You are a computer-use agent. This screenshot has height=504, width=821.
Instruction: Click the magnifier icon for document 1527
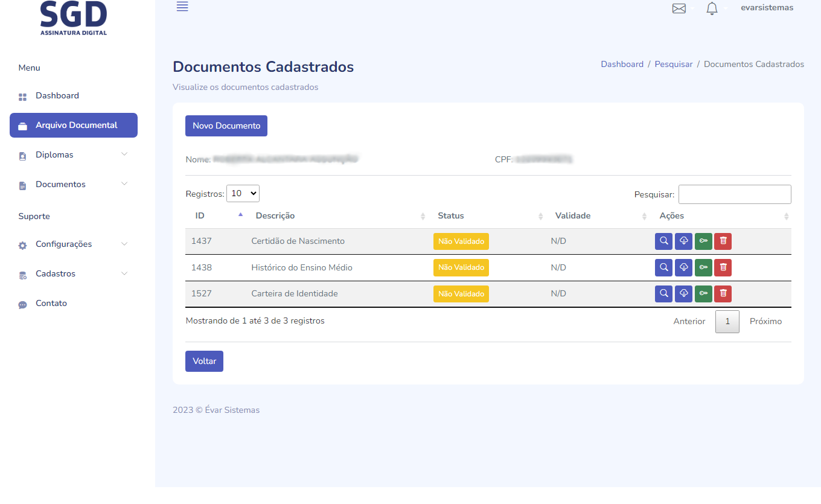(x=663, y=294)
